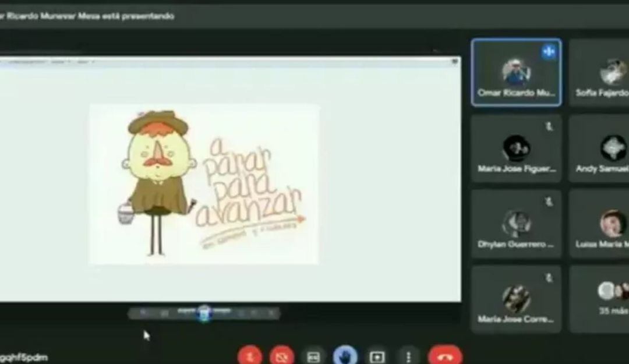Click the muted mic icon on Dhylan Guerrero tile

549,202
